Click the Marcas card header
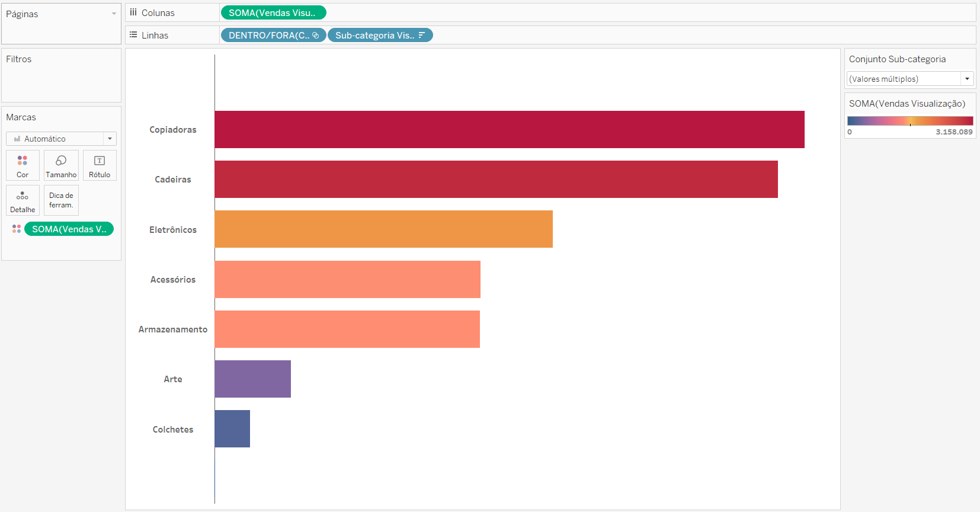The width and height of the screenshot is (980, 512). coord(21,117)
